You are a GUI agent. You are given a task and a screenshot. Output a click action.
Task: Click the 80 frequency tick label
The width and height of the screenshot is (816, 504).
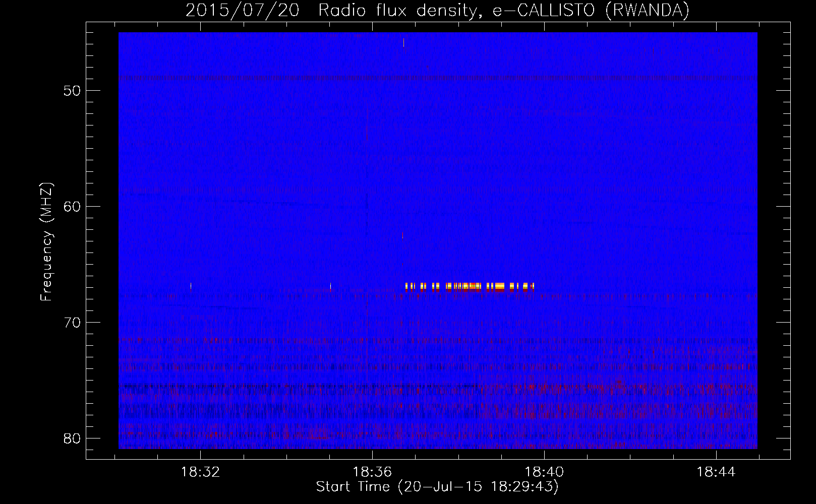tap(72, 438)
